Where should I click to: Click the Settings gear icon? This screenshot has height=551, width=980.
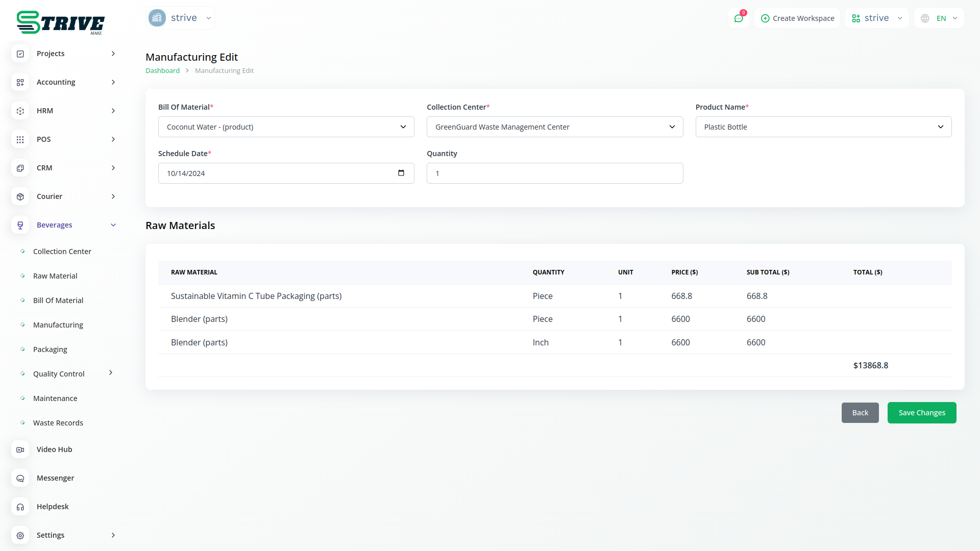[20, 535]
